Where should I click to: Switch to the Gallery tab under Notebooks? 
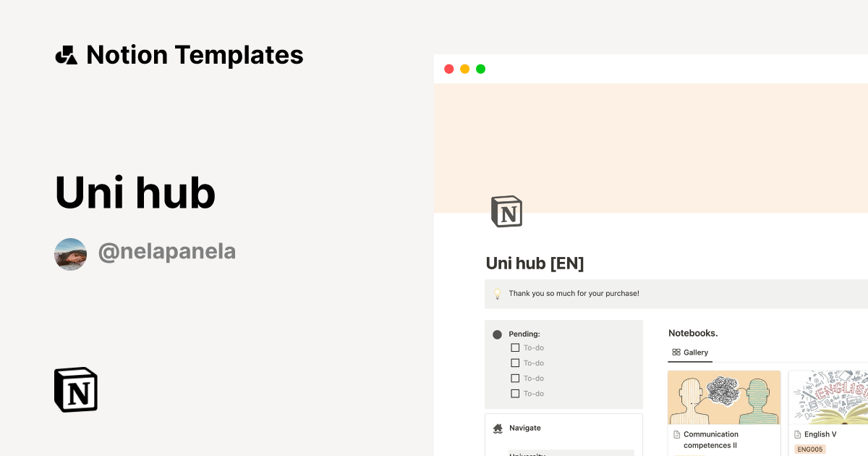click(690, 352)
